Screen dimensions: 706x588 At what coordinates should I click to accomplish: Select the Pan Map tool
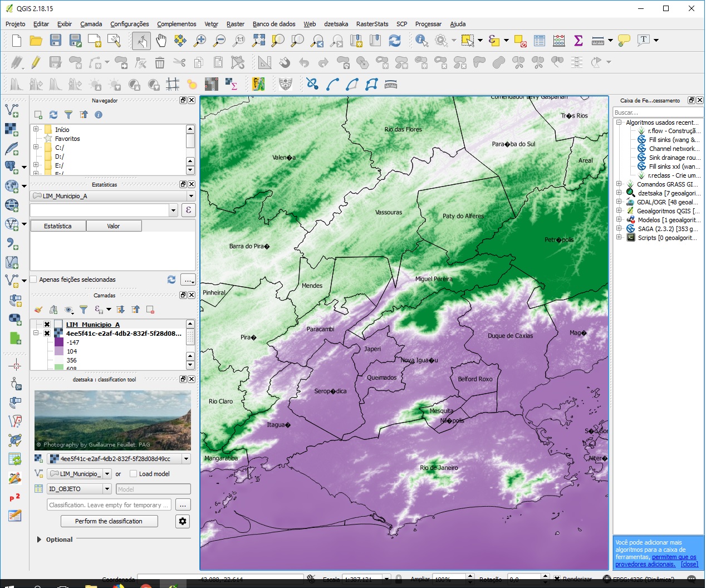click(161, 40)
